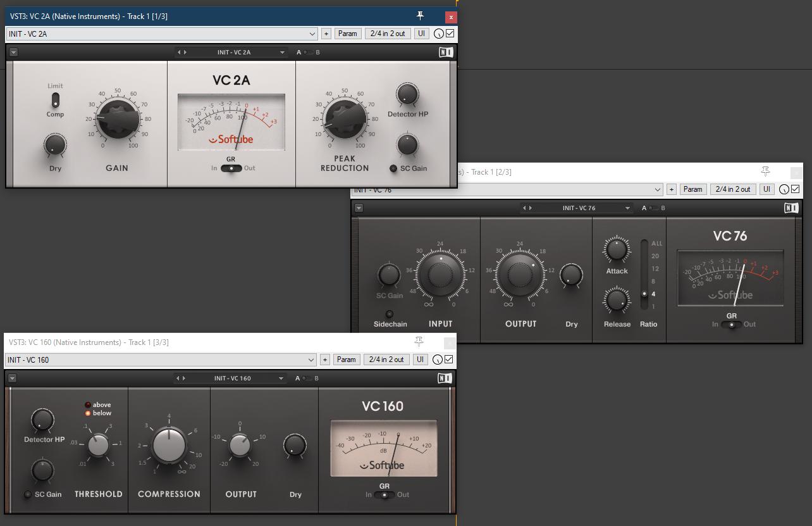Screen dimensions: 812x526
Task: Enable Sidechain button on VC 76
Action: point(390,314)
